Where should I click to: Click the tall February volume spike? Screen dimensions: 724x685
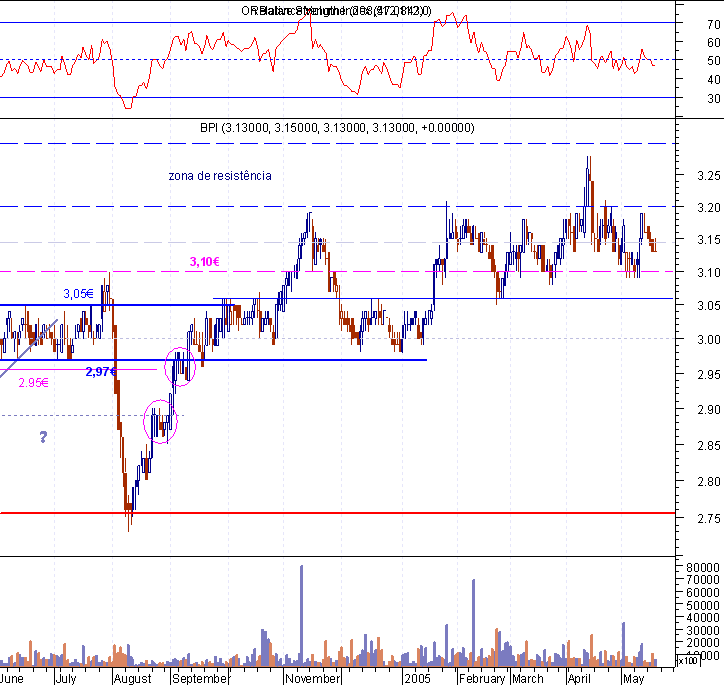pos(473,622)
